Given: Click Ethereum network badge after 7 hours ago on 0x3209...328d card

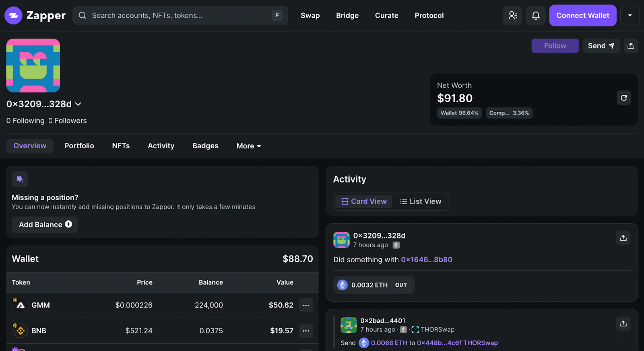Looking at the screenshot, I should click(x=396, y=245).
